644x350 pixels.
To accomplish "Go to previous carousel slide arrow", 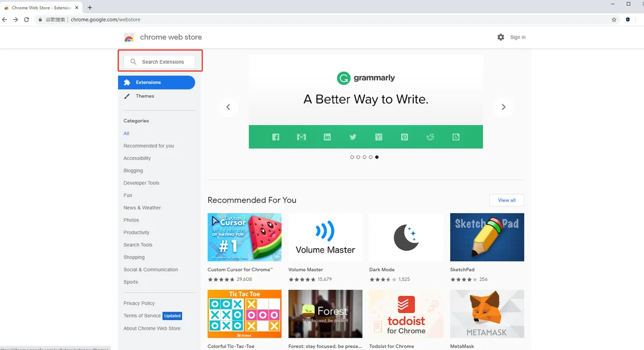I will (228, 107).
